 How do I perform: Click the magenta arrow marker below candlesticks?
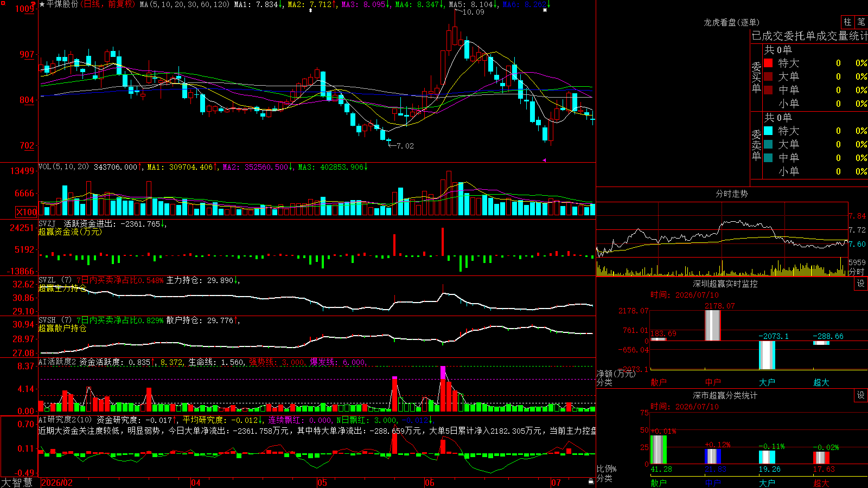(544, 160)
